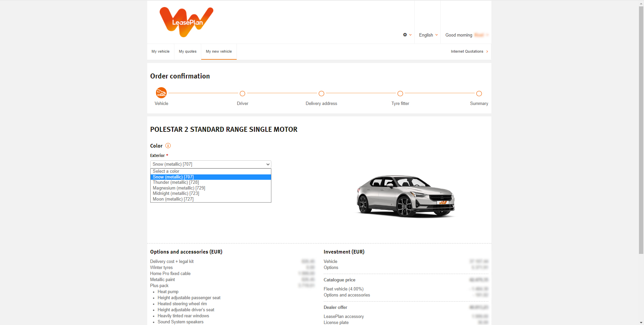This screenshot has width=644, height=325.
Task: Open Internet Quotations link
Action: pyautogui.click(x=469, y=51)
